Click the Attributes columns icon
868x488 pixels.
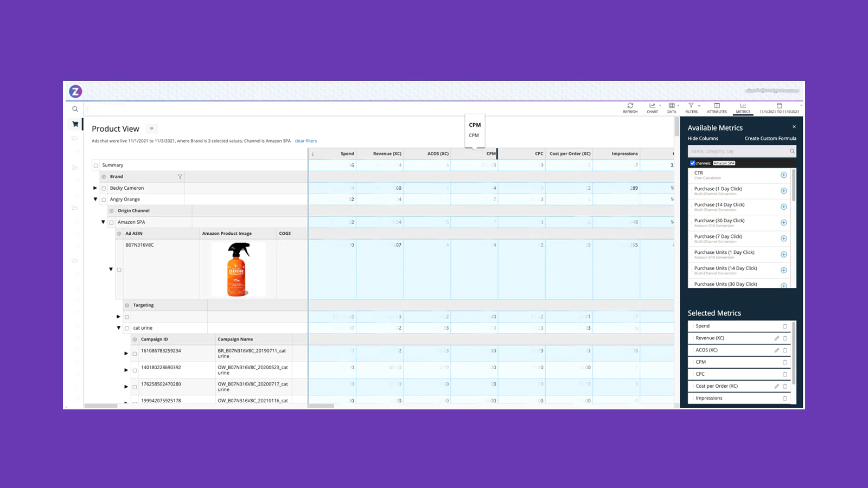[717, 106]
